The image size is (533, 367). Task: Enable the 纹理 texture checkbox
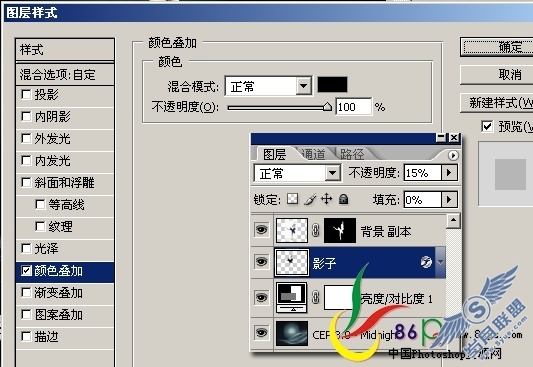pyautogui.click(x=40, y=226)
